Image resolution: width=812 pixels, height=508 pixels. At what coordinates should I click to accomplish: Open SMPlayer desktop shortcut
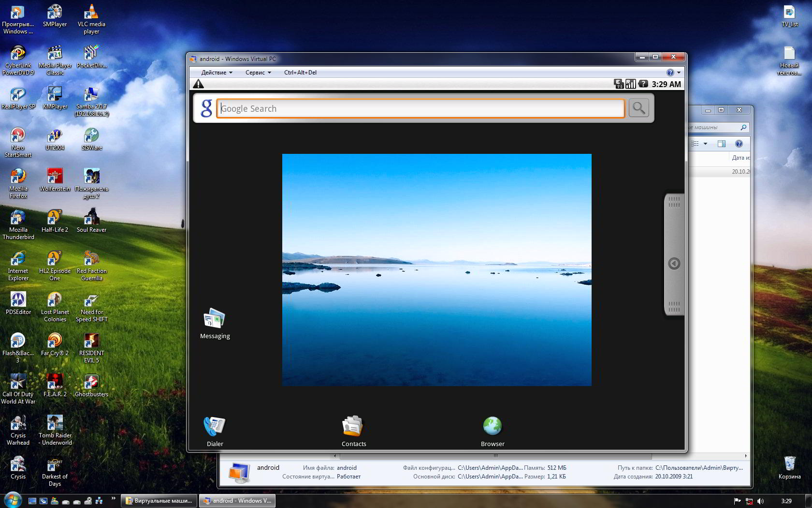click(55, 16)
